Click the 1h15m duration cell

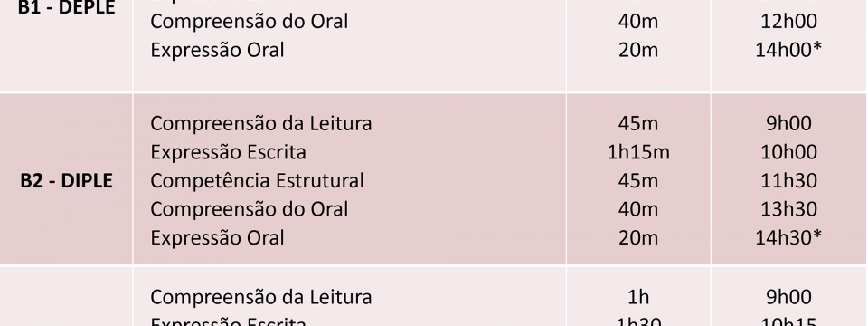[638, 152]
